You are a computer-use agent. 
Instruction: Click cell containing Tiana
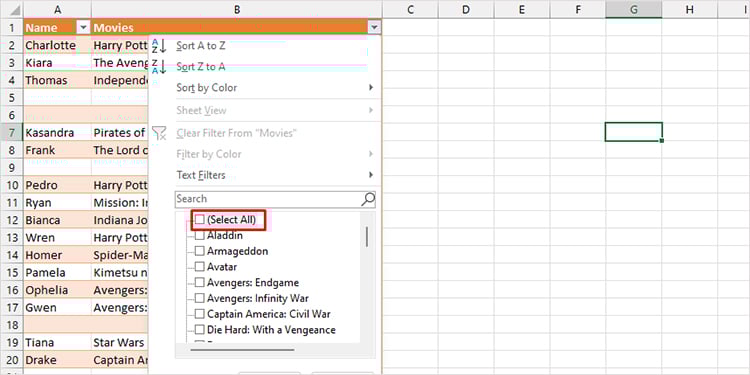[x=57, y=342]
